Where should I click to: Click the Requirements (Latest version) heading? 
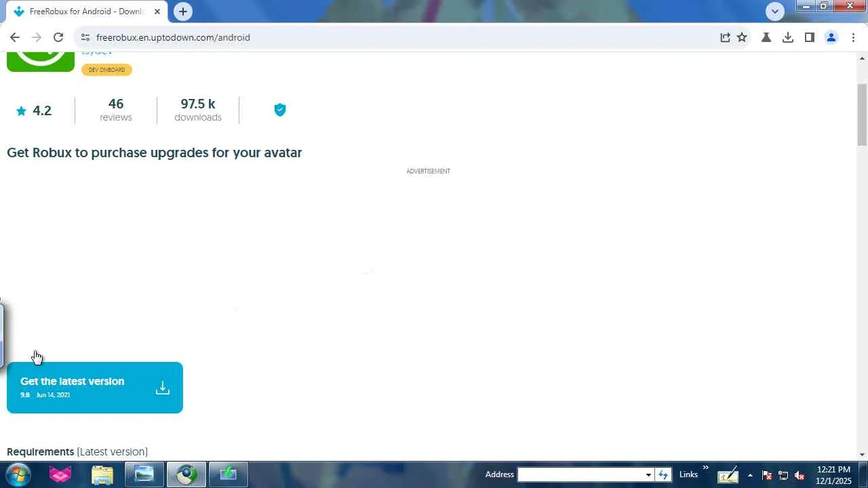tap(77, 451)
